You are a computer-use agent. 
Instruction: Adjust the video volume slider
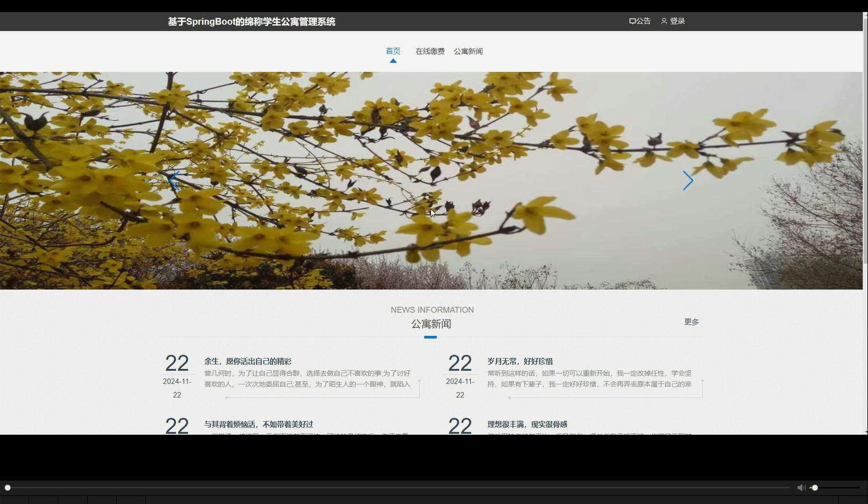(x=815, y=487)
